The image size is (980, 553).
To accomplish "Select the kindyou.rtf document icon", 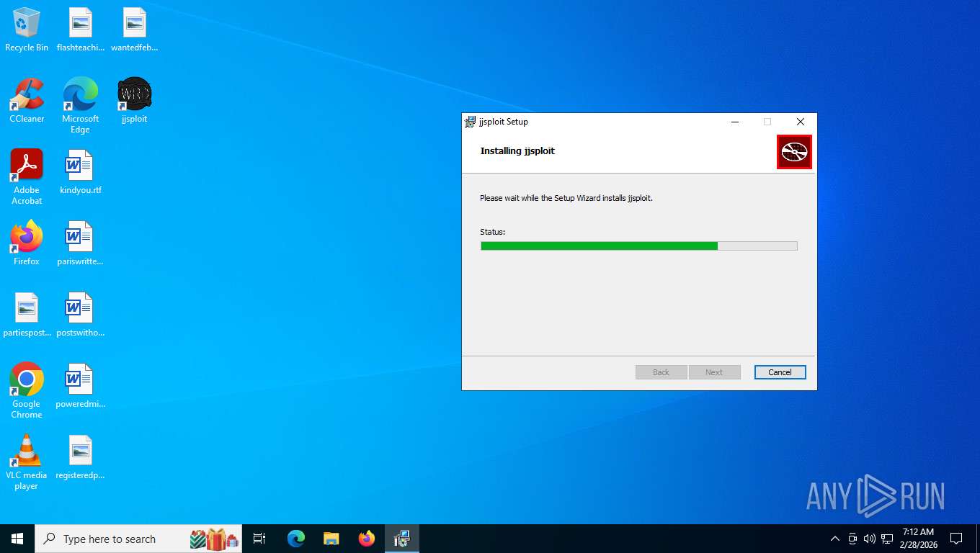I will 80,172.
